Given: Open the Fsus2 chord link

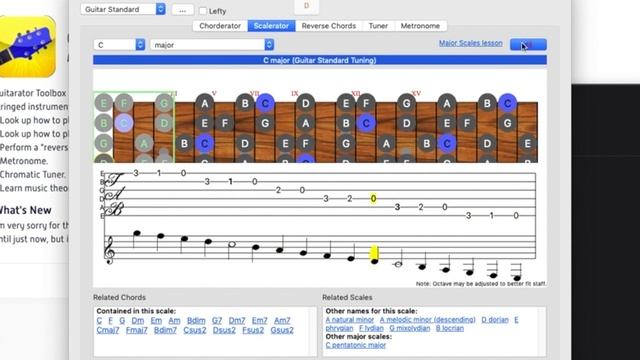Looking at the screenshot, I should (253, 330).
